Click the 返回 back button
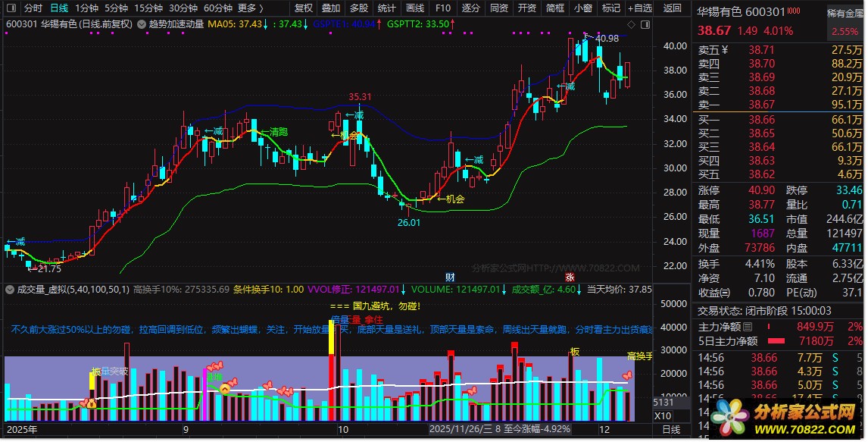 (672, 8)
